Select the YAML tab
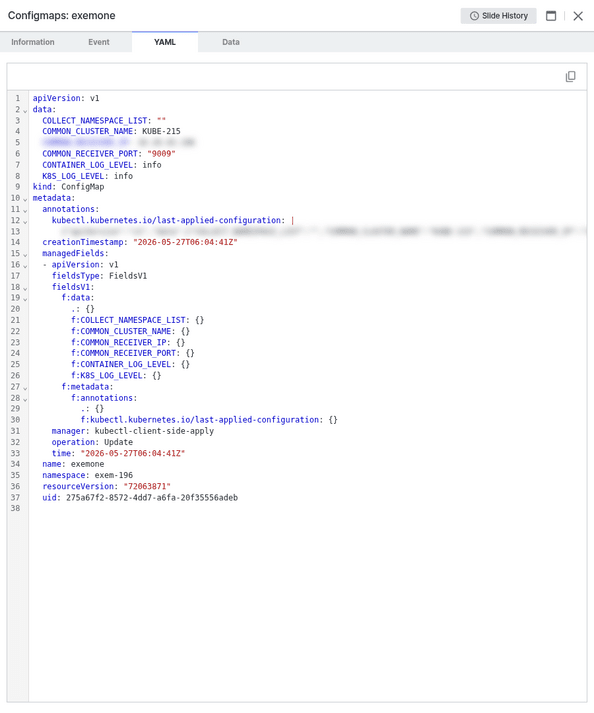This screenshot has height=713, width=594. pos(165,42)
